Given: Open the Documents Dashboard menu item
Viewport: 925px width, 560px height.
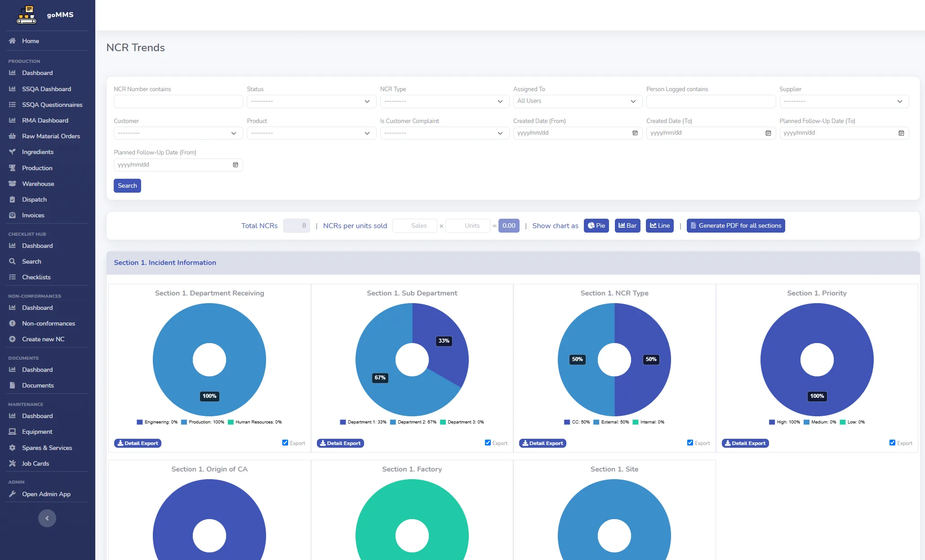Looking at the screenshot, I should (x=37, y=370).
